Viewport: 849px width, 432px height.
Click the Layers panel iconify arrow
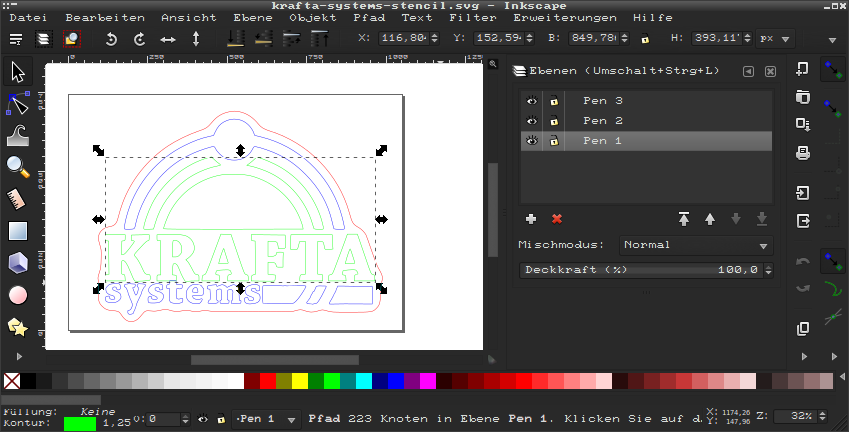pyautogui.click(x=748, y=71)
